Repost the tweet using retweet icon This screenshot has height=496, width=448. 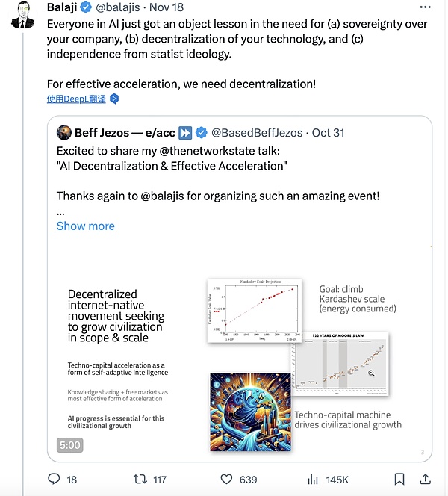pyautogui.click(x=139, y=479)
